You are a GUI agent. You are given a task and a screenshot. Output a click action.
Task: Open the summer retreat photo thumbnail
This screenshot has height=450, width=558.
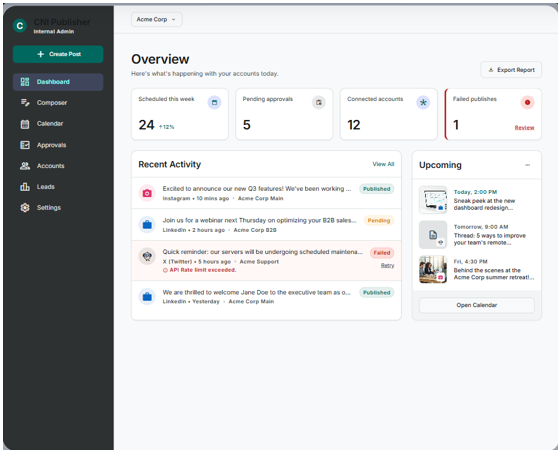pos(433,269)
